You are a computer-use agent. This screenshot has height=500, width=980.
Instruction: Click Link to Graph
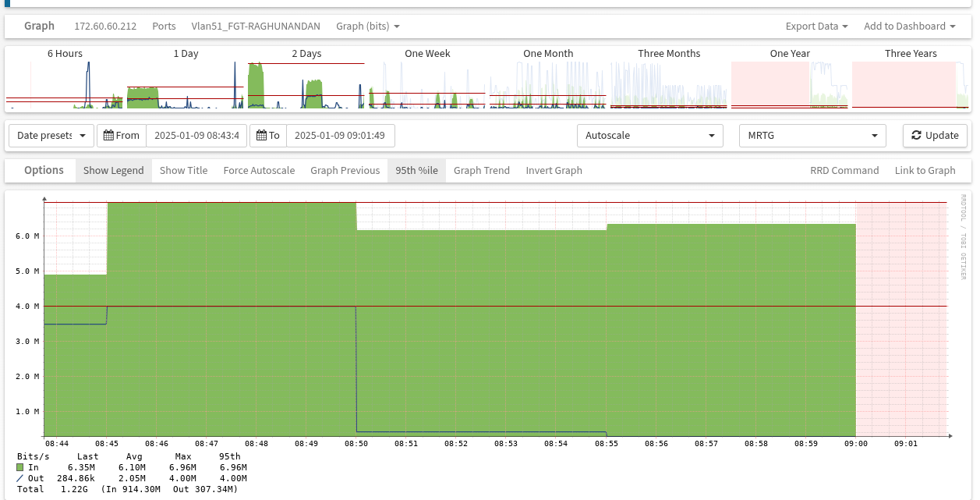click(x=925, y=171)
